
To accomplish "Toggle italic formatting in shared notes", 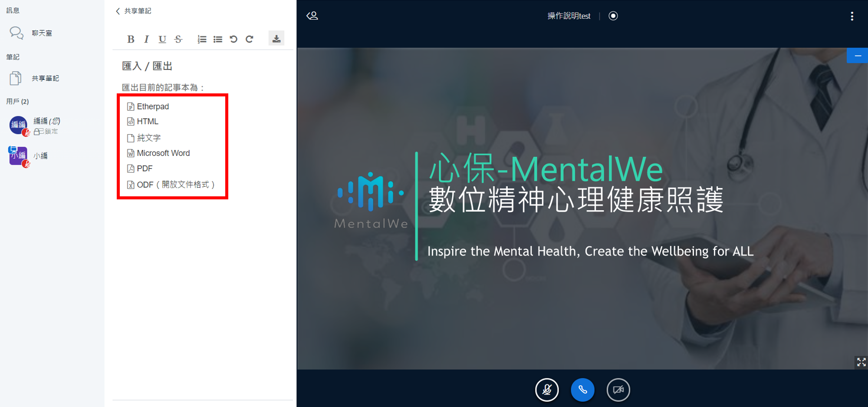I will pos(146,39).
